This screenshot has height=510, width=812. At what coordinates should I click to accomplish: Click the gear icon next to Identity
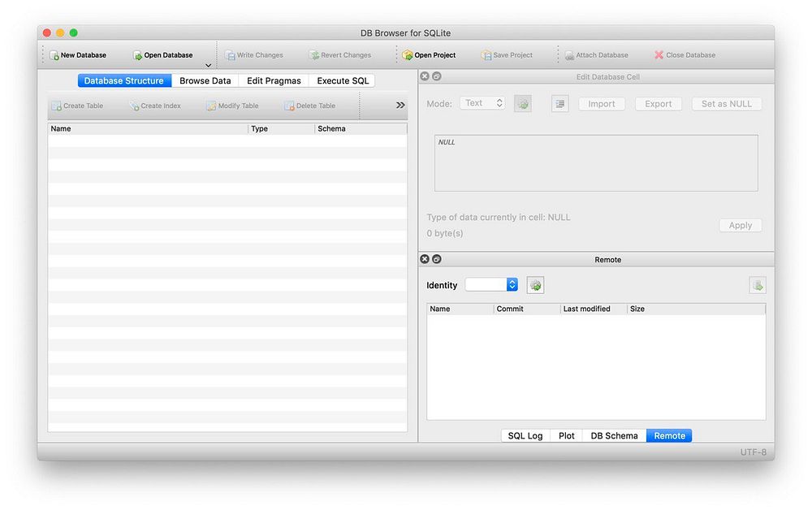[535, 285]
